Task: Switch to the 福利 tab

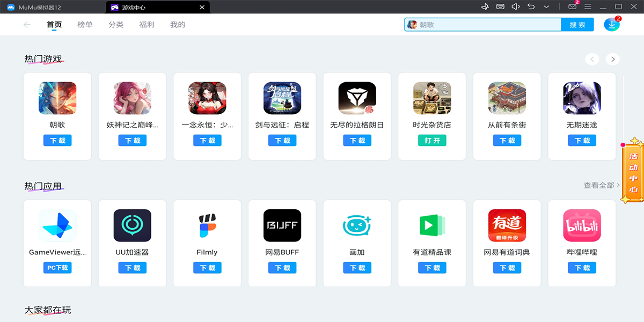Action: click(147, 25)
